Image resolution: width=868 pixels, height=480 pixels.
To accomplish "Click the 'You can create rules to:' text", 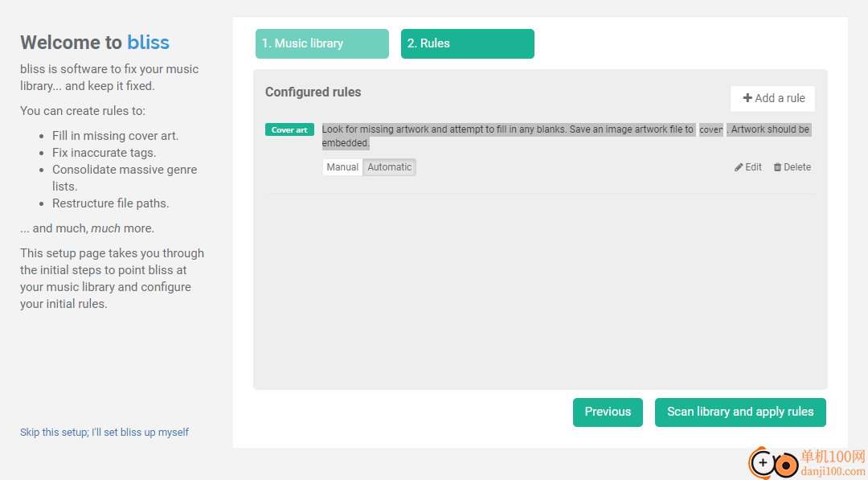I will pyautogui.click(x=83, y=111).
